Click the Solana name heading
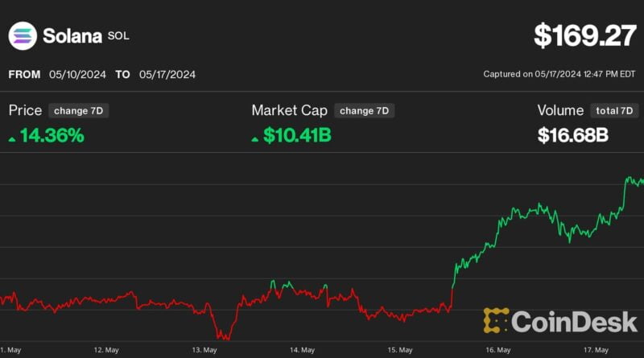 [71, 35]
